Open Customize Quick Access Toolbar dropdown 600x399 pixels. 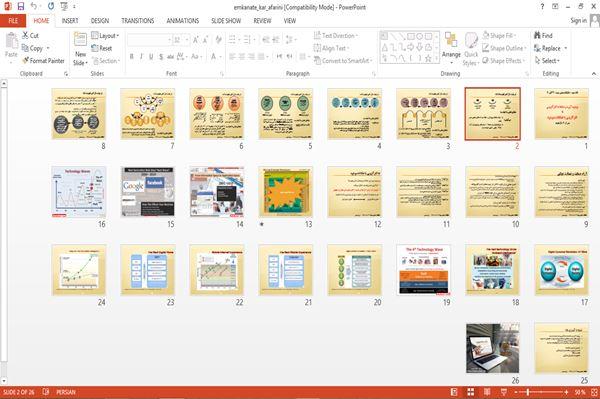[74, 7]
